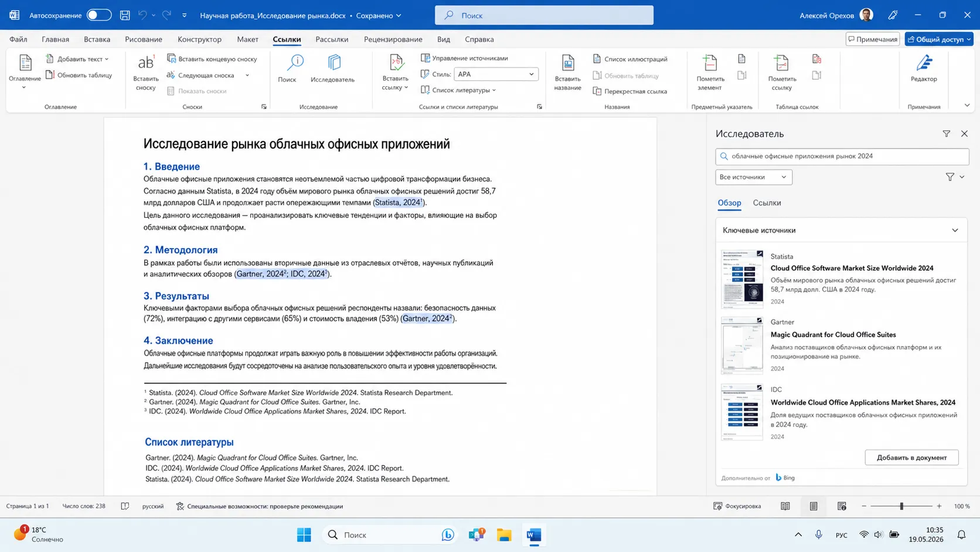This screenshot has height=552, width=980.
Task: Switch to the Рецензирование tab
Action: click(x=393, y=39)
